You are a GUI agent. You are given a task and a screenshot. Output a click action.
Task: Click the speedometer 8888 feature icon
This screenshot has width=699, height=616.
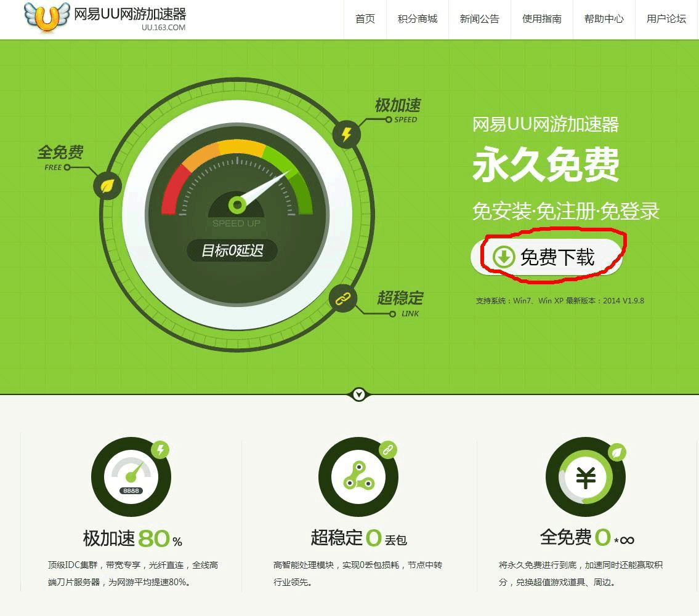(x=131, y=476)
